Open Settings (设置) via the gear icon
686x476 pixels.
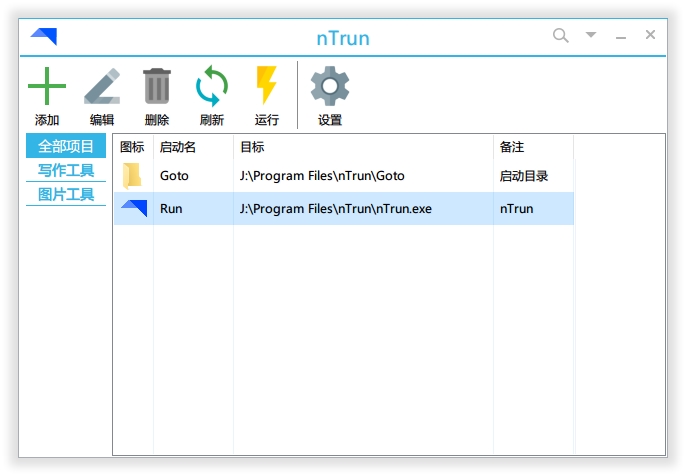[x=330, y=86]
